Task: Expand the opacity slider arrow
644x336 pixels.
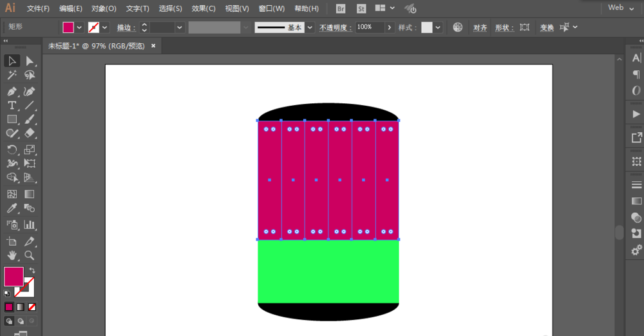Action: click(x=390, y=28)
